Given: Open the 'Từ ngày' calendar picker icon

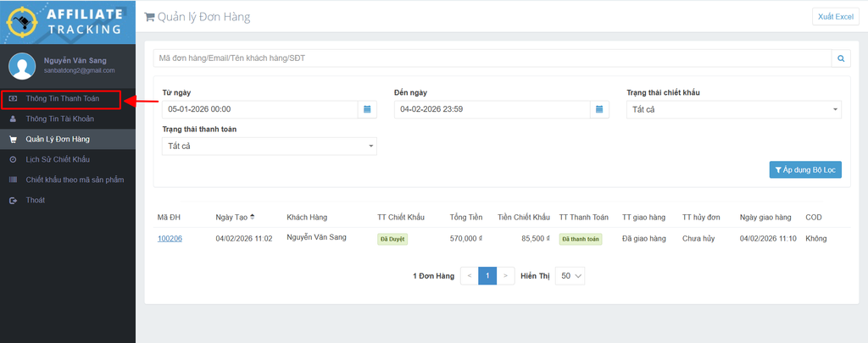Looking at the screenshot, I should [367, 109].
